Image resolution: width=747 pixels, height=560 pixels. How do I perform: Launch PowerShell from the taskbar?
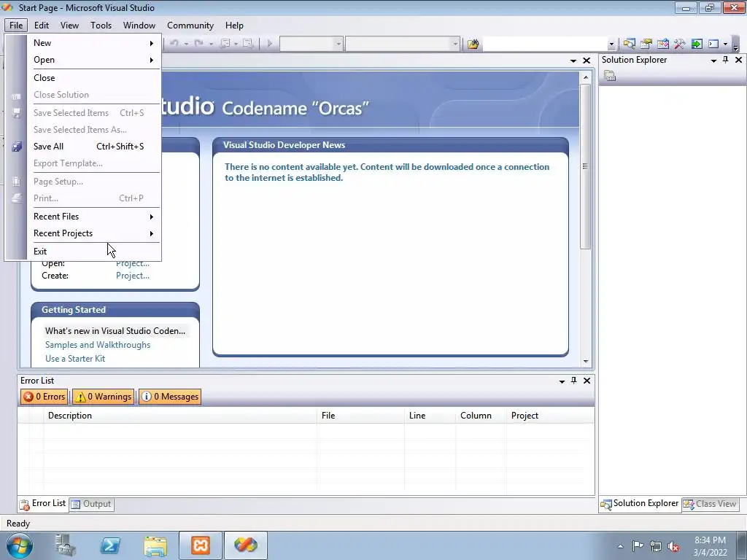(110, 545)
